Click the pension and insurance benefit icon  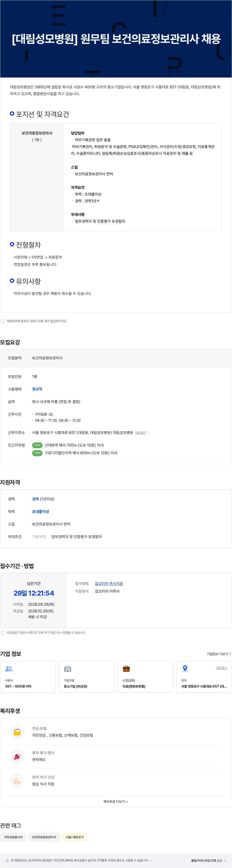[x=17, y=732]
